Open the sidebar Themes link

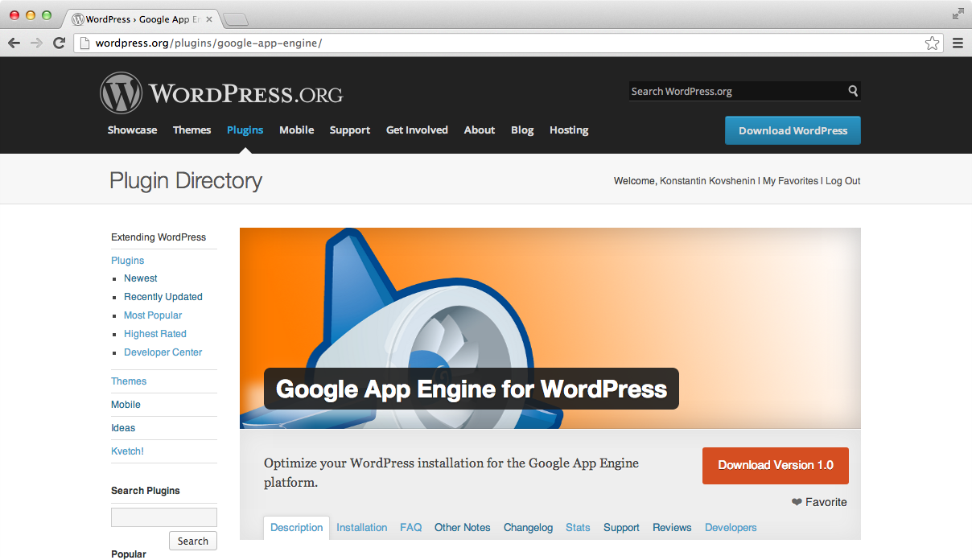click(x=129, y=381)
